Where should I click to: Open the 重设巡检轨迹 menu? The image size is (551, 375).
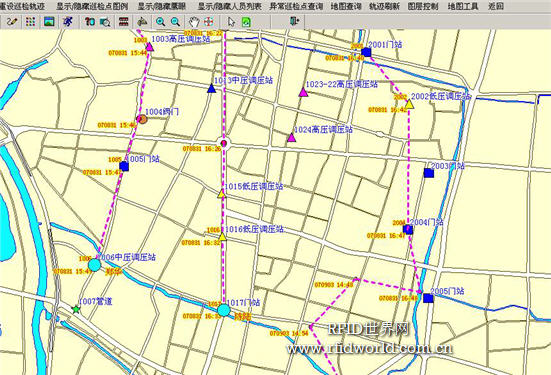pyautogui.click(x=22, y=6)
